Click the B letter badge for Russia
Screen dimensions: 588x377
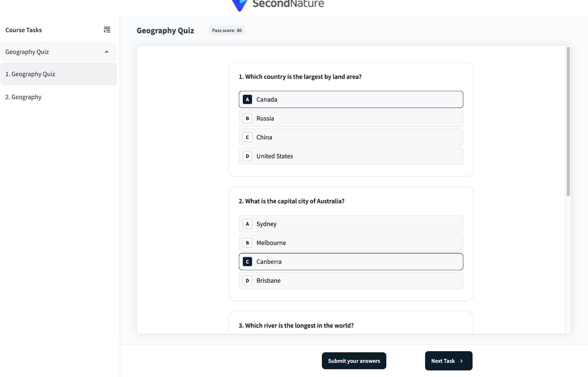point(247,118)
